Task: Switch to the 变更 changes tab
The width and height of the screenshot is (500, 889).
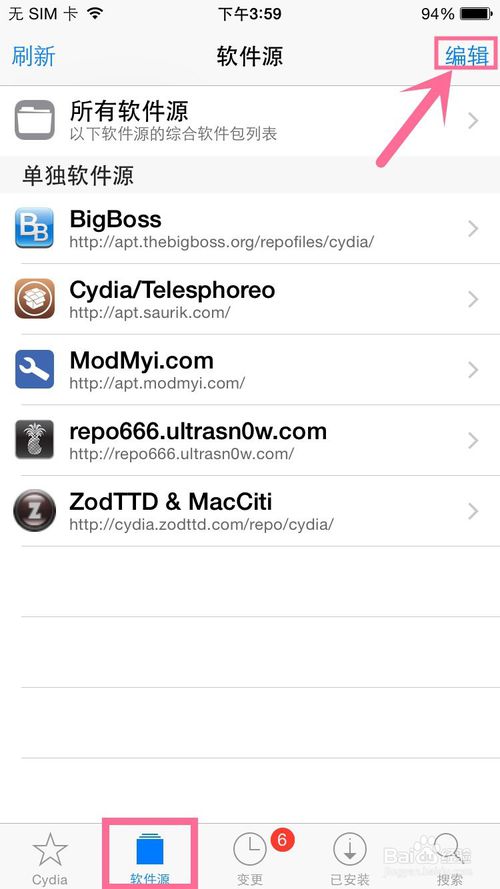Action: (250, 858)
